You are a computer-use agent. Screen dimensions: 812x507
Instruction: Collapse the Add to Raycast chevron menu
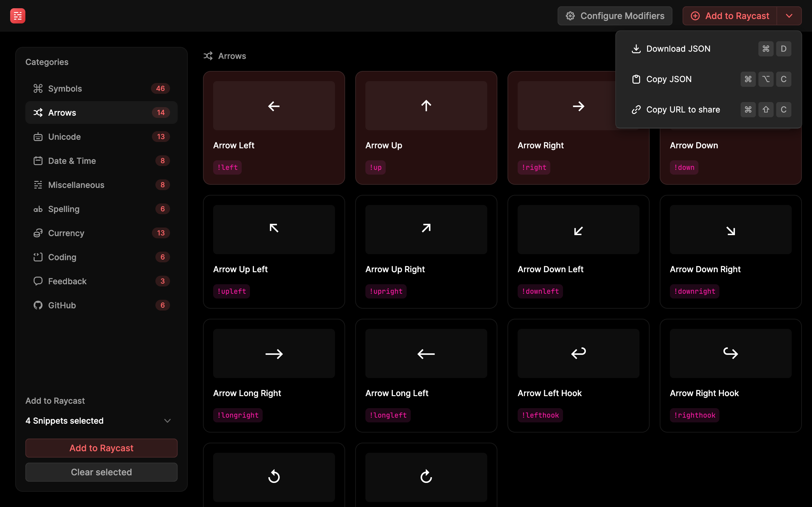pos(789,16)
